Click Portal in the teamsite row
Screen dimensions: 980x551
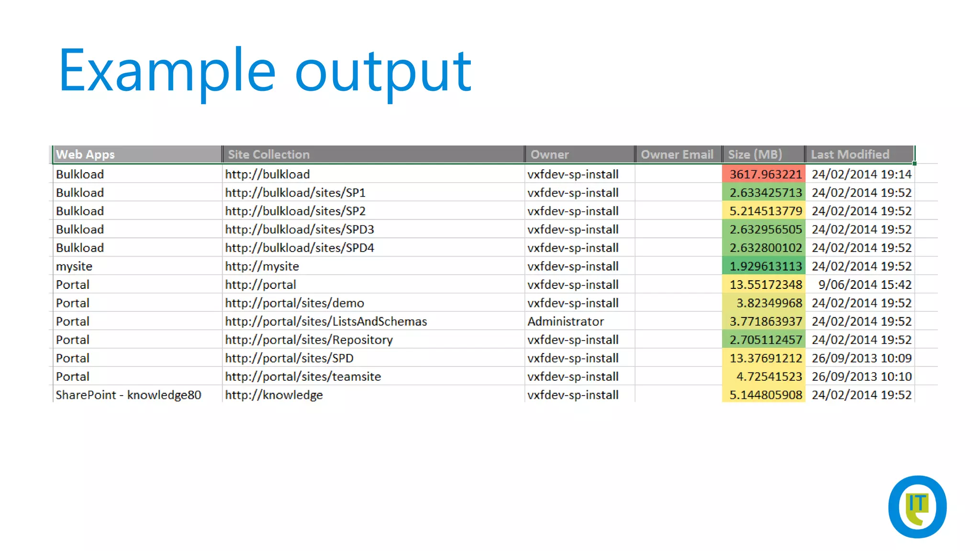point(137,376)
